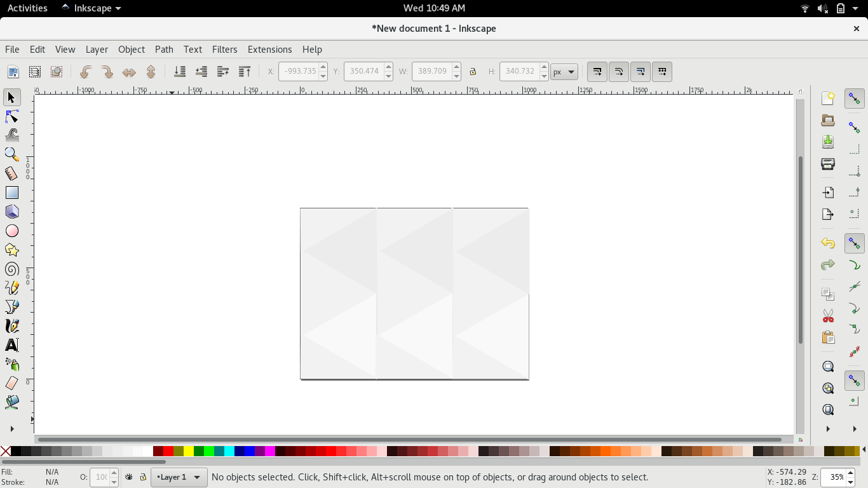Toggle the width/height lock ratio
This screenshot has width=868, height=488.
[x=473, y=71]
